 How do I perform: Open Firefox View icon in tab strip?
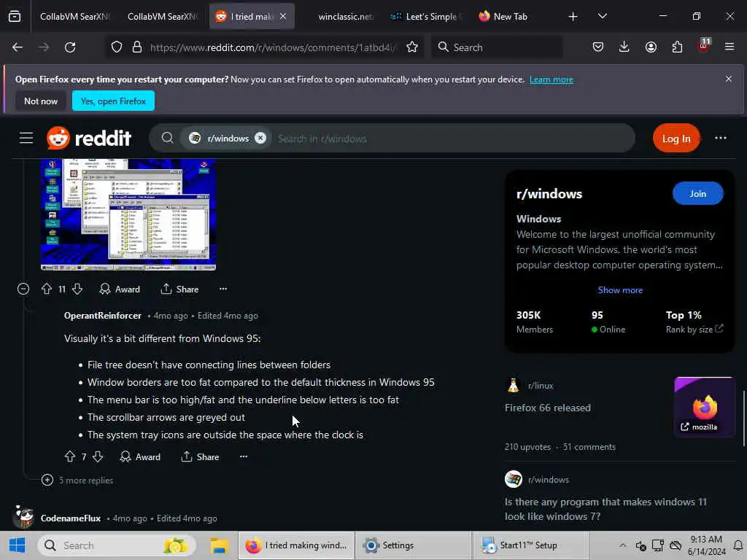click(15, 16)
